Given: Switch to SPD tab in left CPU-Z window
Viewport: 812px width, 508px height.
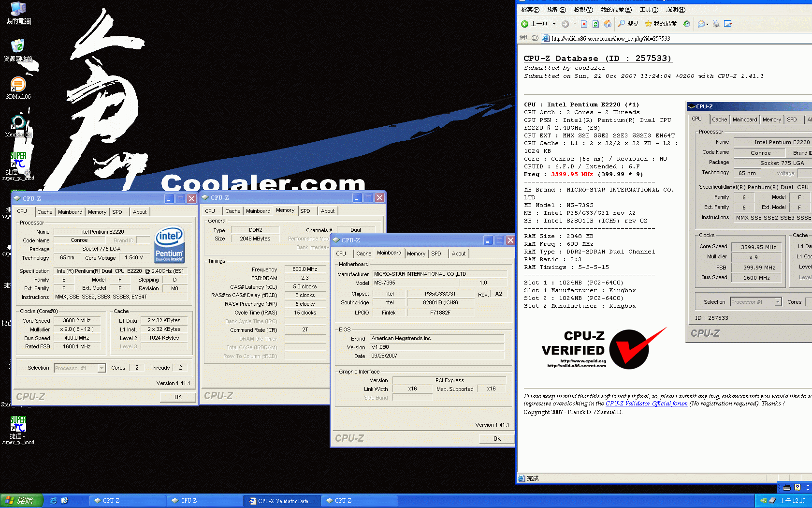Looking at the screenshot, I should (x=117, y=212).
